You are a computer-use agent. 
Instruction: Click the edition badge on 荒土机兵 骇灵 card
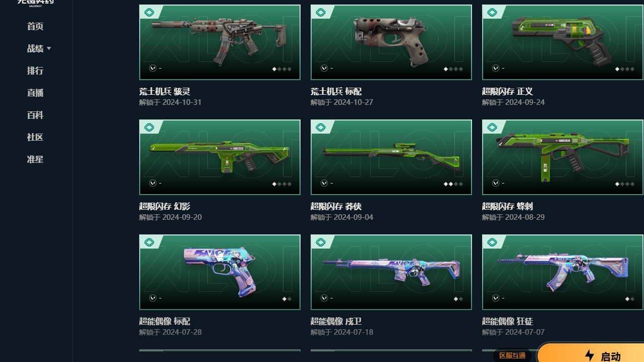(x=149, y=12)
